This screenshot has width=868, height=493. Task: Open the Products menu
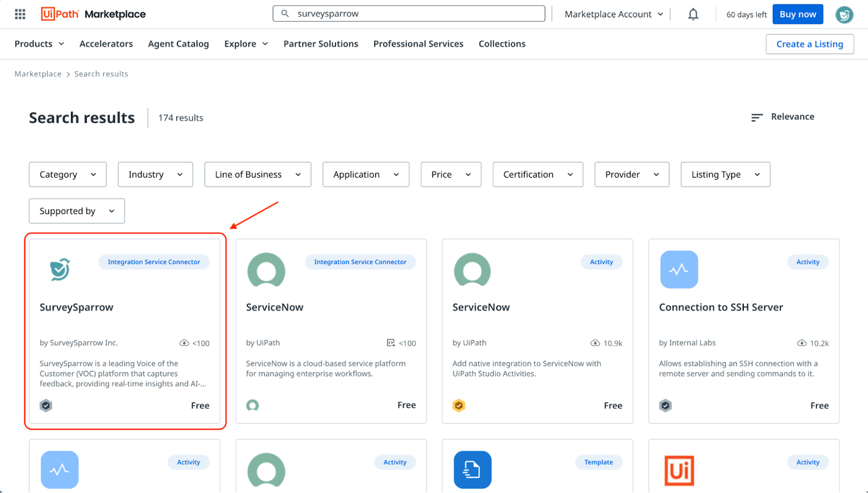coord(39,44)
